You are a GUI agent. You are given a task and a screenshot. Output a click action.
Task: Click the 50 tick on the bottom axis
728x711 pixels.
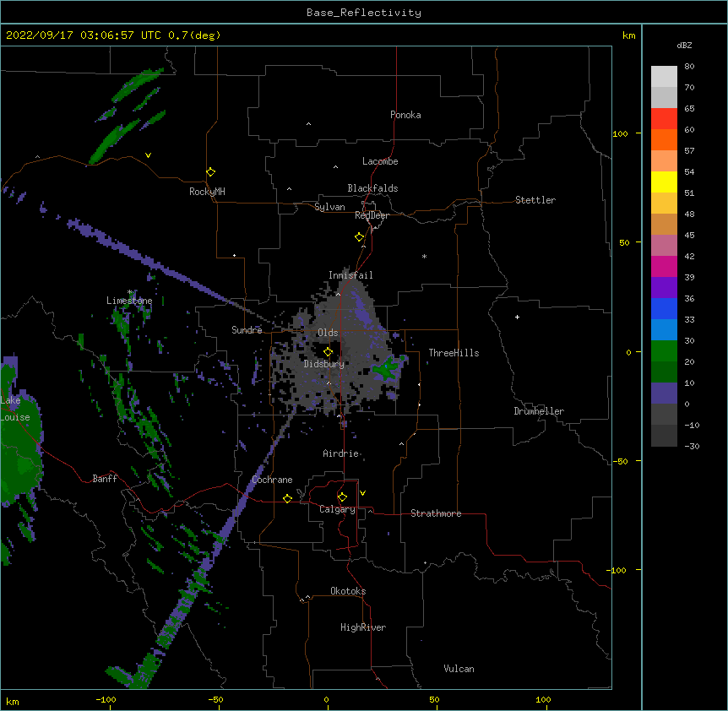(434, 699)
